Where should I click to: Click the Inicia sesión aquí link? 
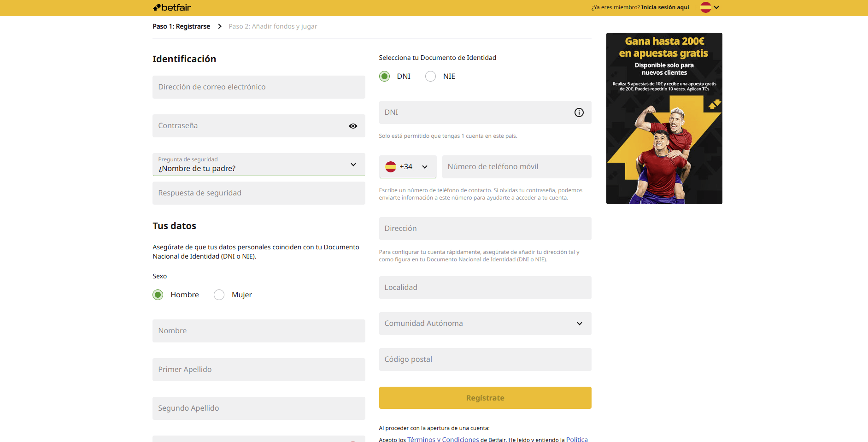click(x=665, y=7)
